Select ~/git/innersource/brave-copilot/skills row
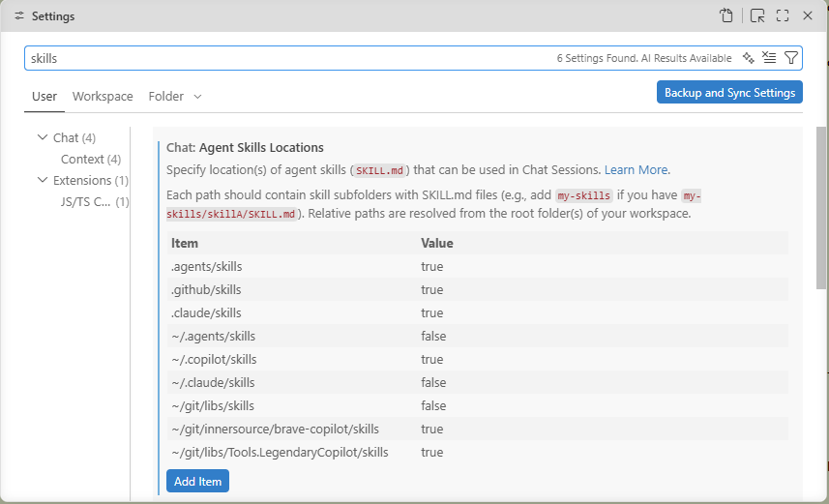The image size is (829, 504). pyautogui.click(x=478, y=430)
